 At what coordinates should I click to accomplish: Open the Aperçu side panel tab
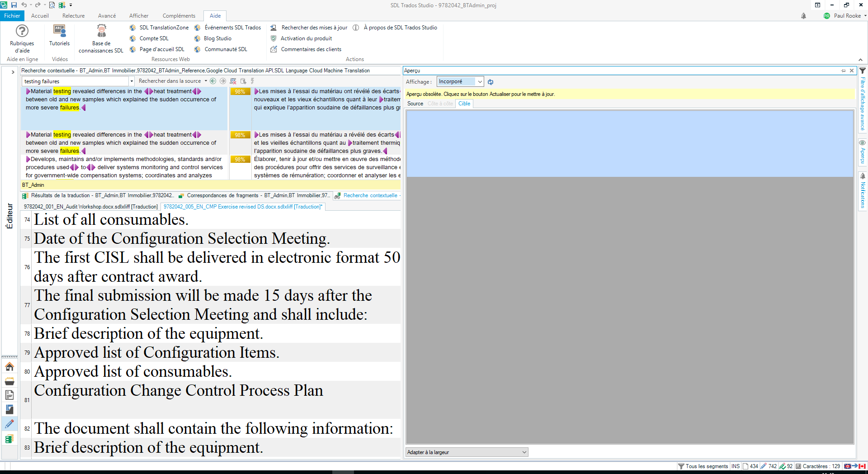(863, 152)
